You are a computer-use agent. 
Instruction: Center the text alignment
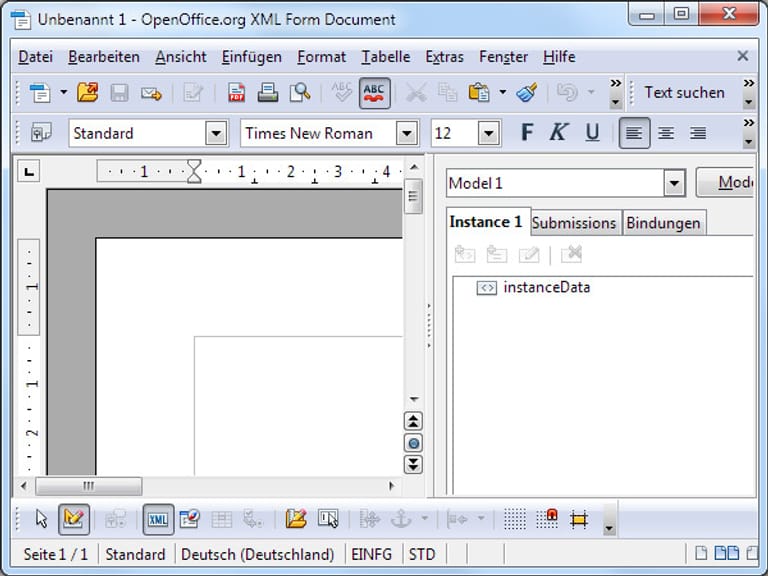[x=666, y=133]
